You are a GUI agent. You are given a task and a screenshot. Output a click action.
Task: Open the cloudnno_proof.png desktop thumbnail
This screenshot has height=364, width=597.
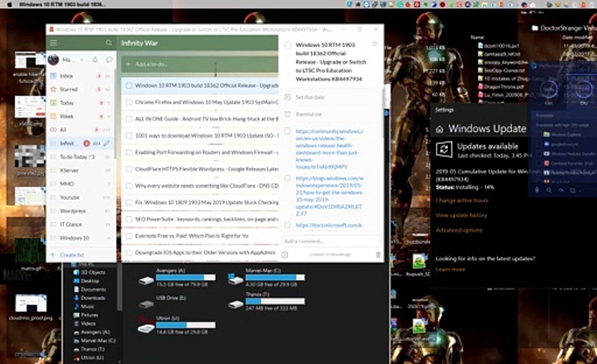[x=31, y=303]
